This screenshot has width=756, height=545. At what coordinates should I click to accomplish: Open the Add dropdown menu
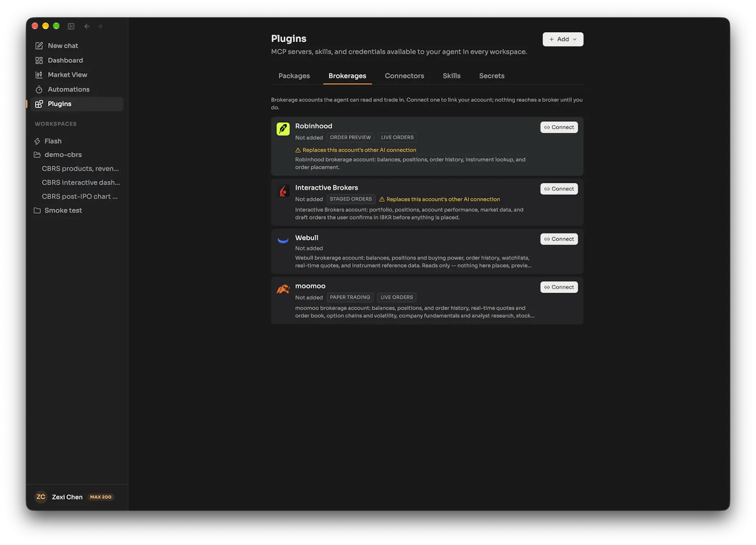(563, 39)
